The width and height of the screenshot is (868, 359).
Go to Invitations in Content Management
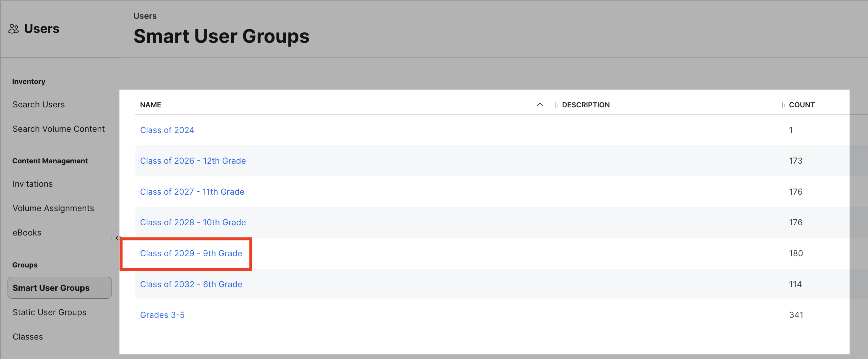[33, 184]
